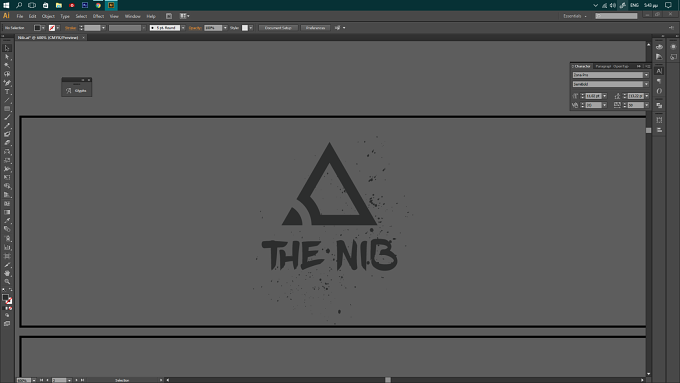Expand the font family dropdown

click(646, 75)
